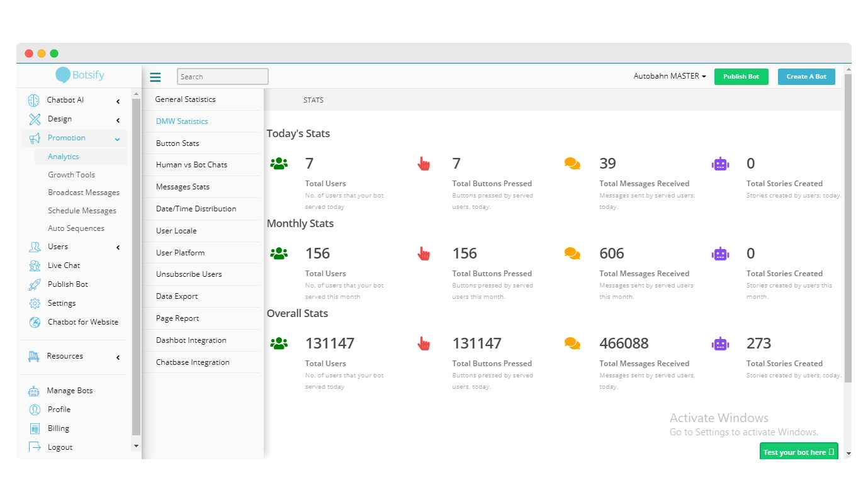This screenshot has height=502, width=868.
Task: Click the Publish Bot rocket icon
Action: [34, 284]
